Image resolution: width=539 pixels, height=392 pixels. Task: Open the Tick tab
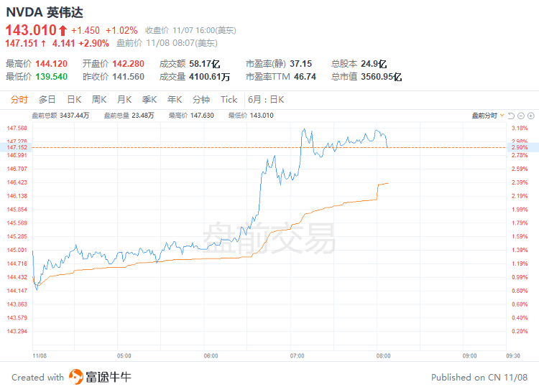[229, 100]
